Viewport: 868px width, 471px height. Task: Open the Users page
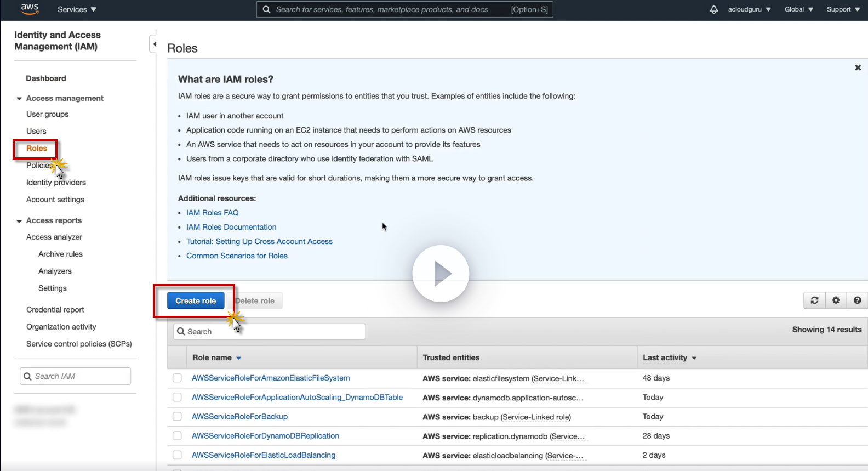[36, 131]
